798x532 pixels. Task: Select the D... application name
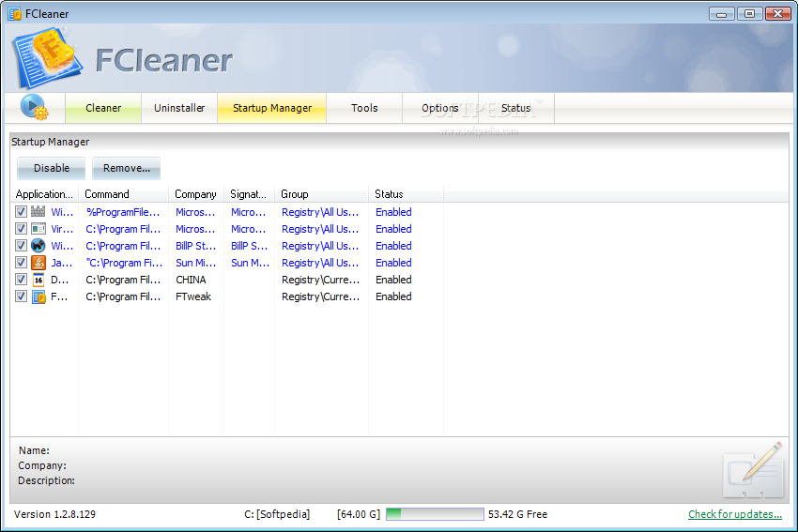pyautogui.click(x=59, y=280)
